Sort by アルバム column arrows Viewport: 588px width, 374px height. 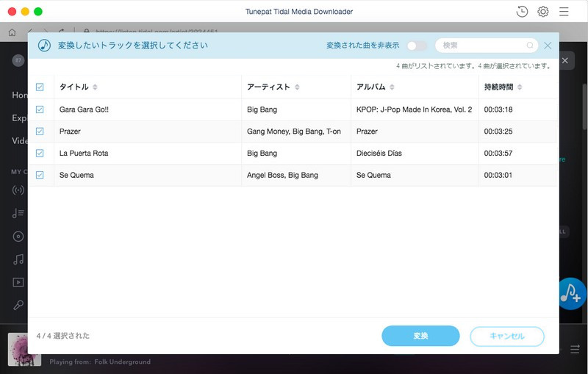(x=392, y=87)
